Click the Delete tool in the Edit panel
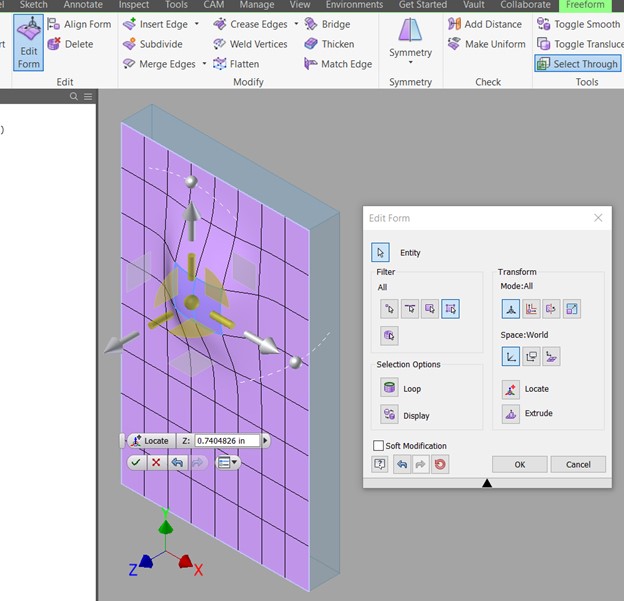This screenshot has width=624, height=601. point(70,44)
